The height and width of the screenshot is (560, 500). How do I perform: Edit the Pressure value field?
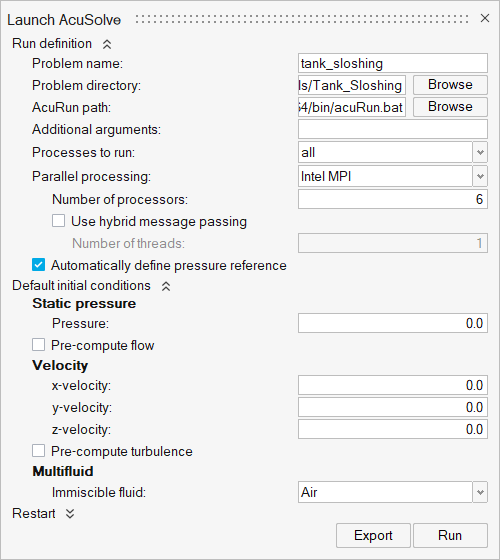393,323
